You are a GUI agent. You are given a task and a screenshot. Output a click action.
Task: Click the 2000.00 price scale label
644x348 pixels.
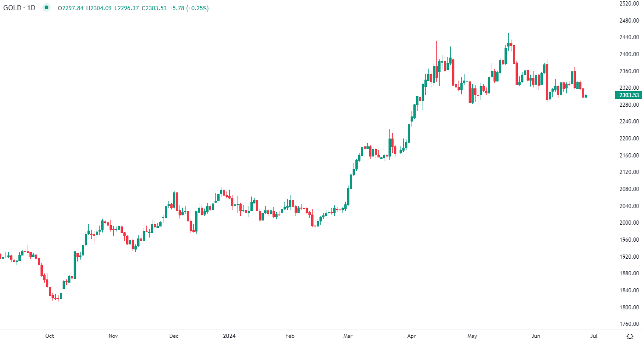629,223
